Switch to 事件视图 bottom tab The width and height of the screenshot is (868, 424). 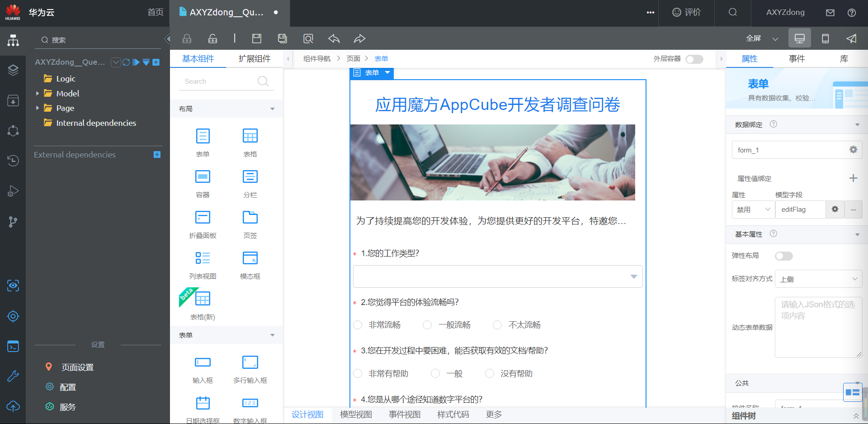coord(405,414)
